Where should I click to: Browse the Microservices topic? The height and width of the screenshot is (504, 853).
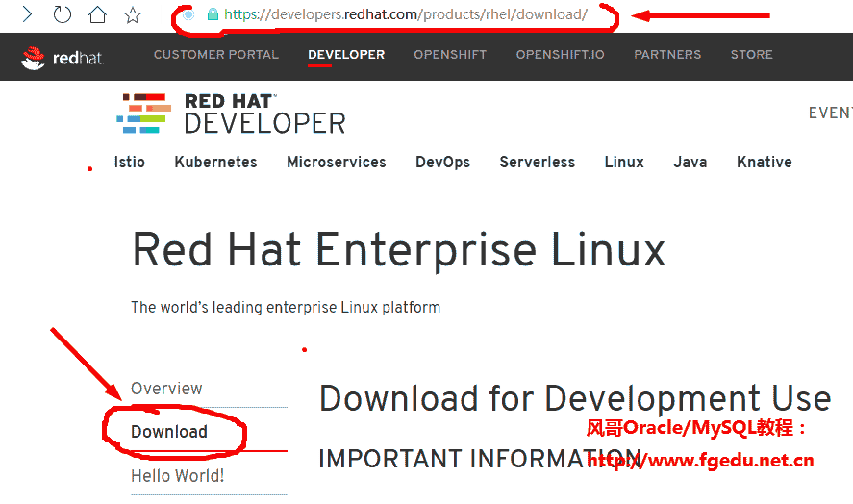[337, 163]
